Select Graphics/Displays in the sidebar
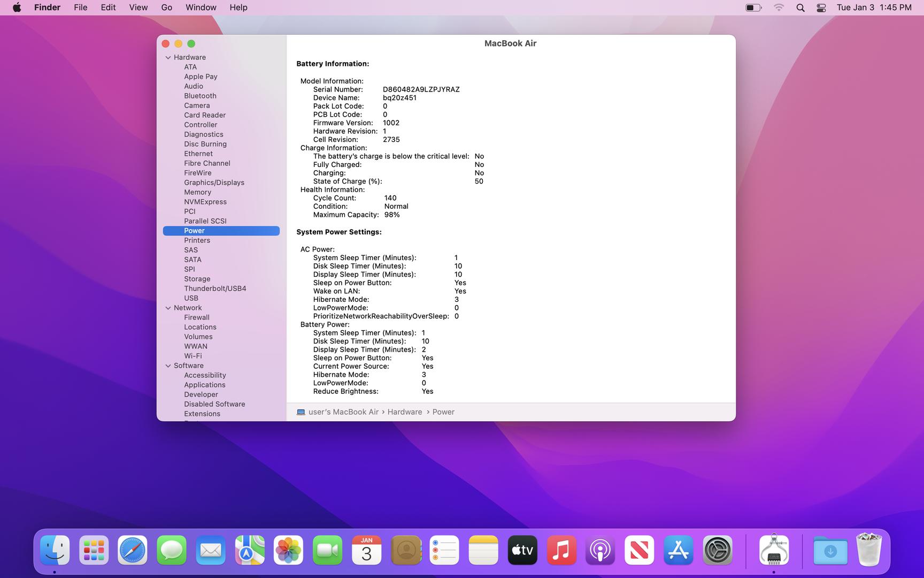 coord(214,182)
